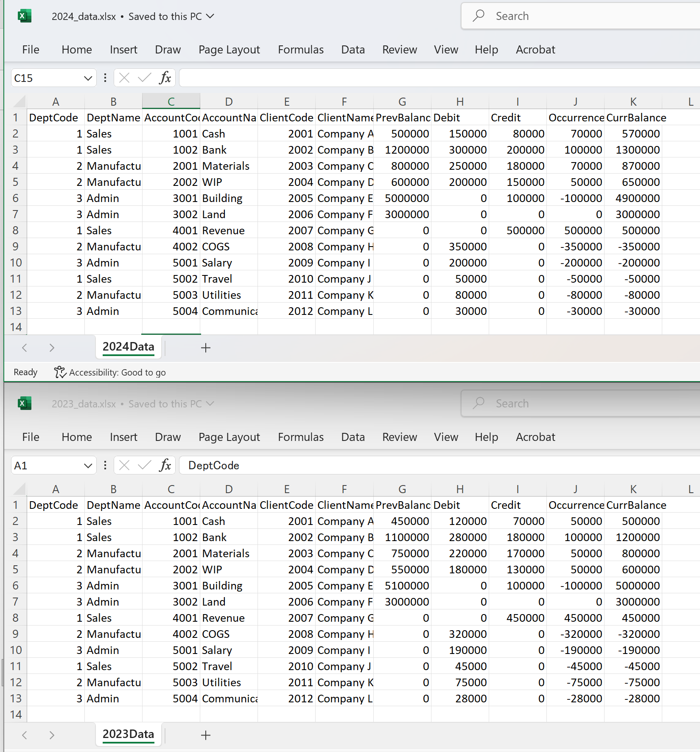700x752 pixels.
Task: Open the File menu in the 2024 window
Action: [x=31, y=50]
